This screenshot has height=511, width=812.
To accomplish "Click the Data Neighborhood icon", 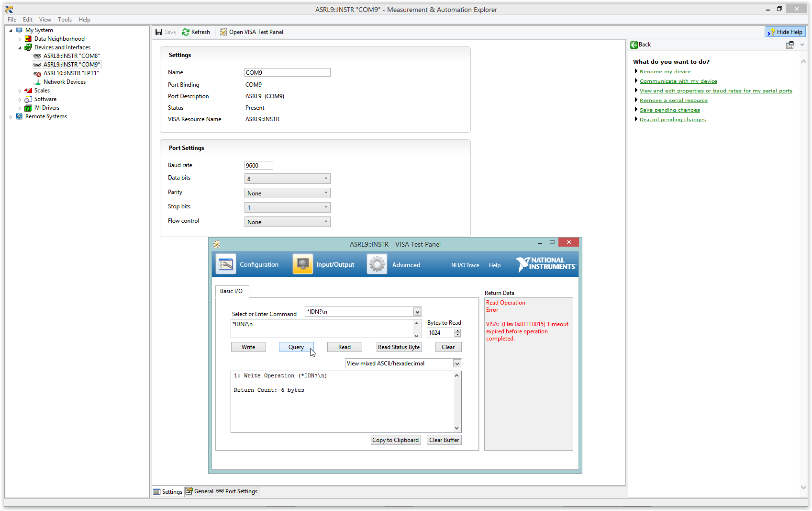I will tap(28, 39).
